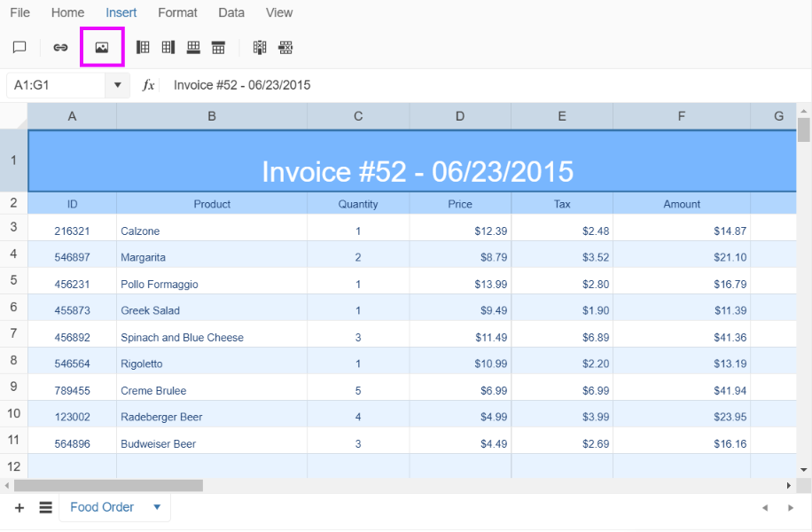Insert a row below
Viewport: 812px width, 532px height.
[192, 47]
